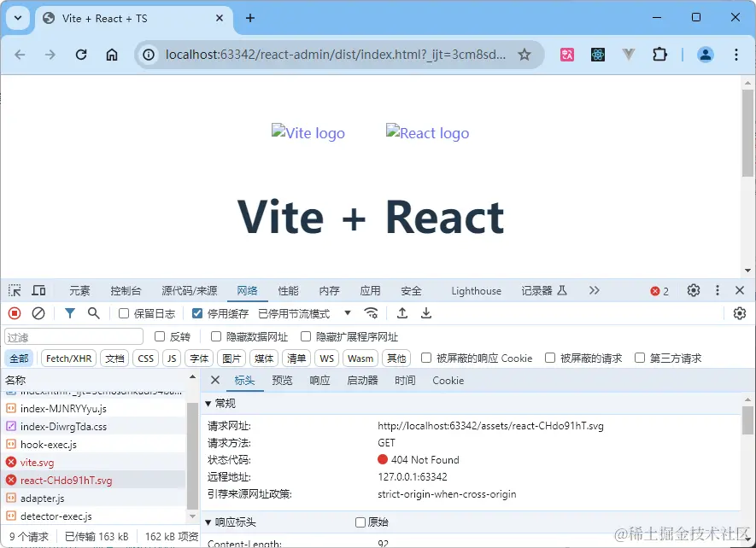
Task: Filter requests by JS type
Action: (172, 359)
